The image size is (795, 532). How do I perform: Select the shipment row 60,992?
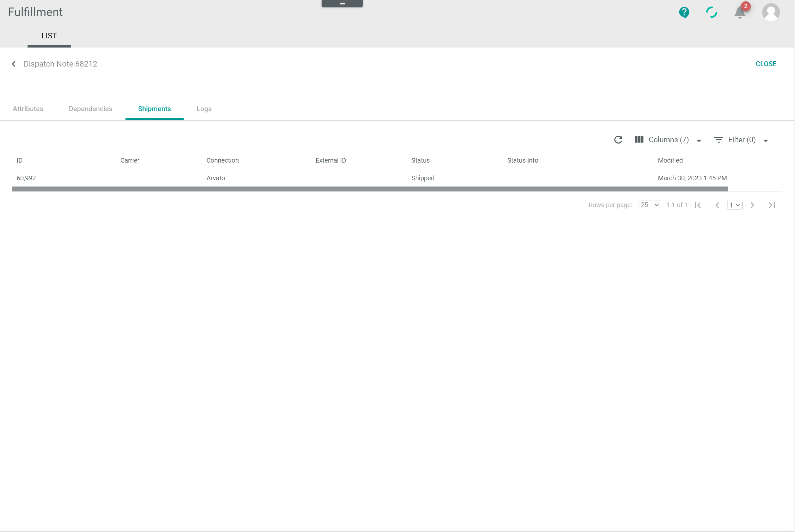click(x=26, y=178)
